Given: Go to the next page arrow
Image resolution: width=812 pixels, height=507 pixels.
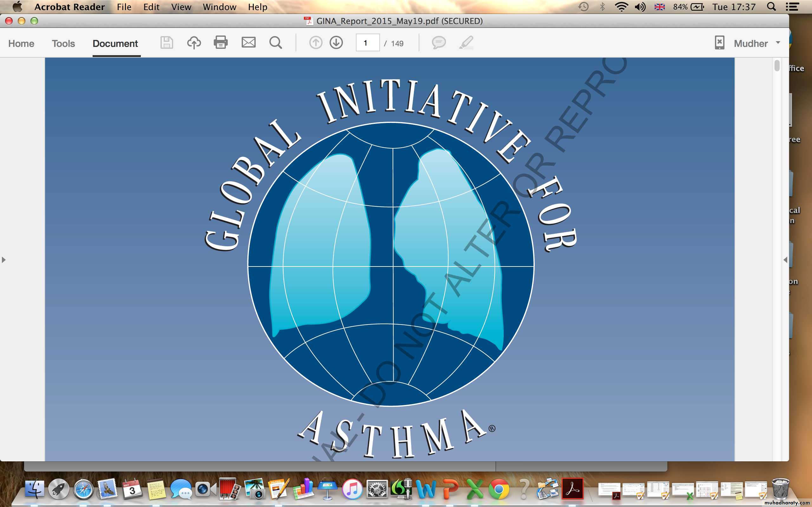Looking at the screenshot, I should click(336, 43).
